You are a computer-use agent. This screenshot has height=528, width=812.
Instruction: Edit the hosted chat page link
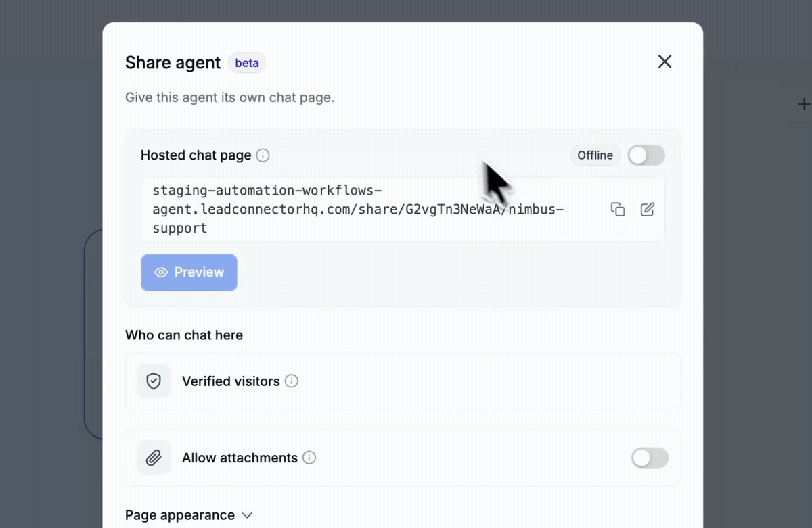[x=648, y=210]
